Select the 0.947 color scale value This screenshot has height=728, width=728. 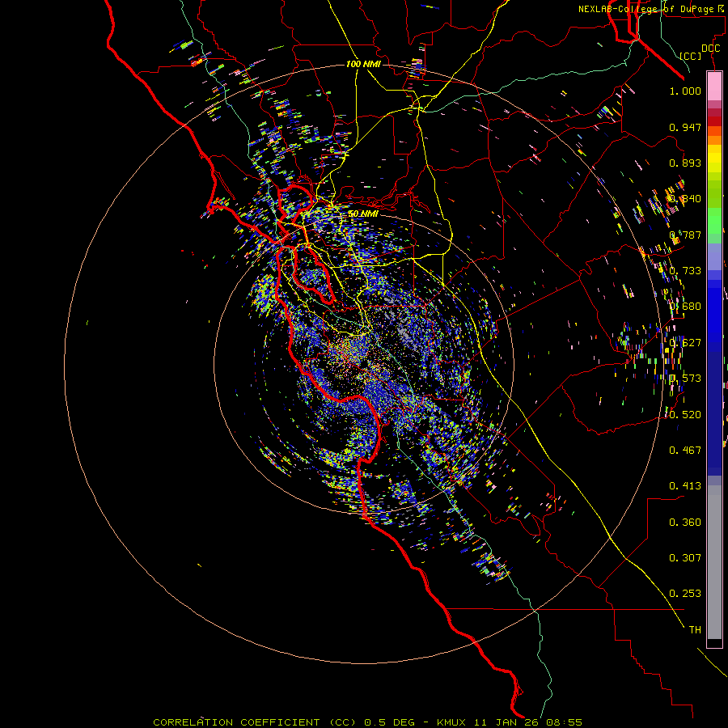click(685, 127)
